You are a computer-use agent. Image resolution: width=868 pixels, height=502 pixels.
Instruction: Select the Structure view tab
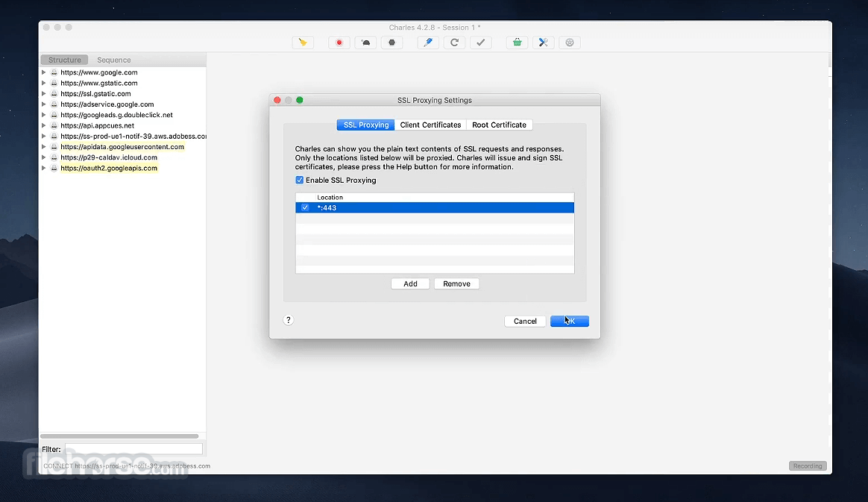tap(64, 60)
